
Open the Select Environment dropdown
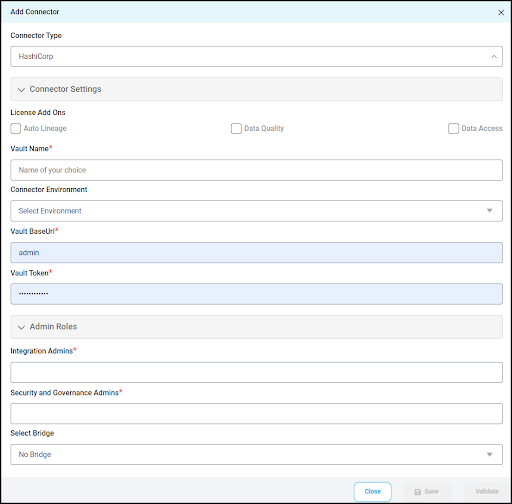pos(256,211)
